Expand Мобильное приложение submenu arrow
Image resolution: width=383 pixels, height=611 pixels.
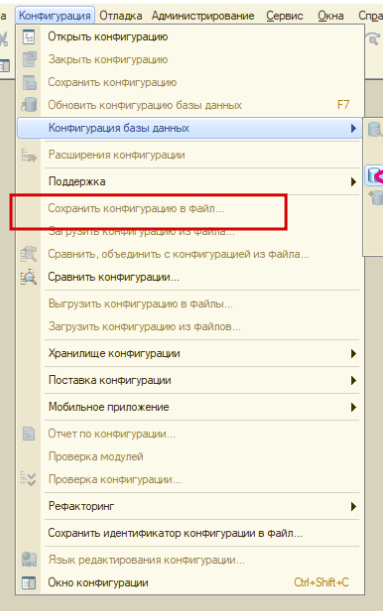(353, 407)
